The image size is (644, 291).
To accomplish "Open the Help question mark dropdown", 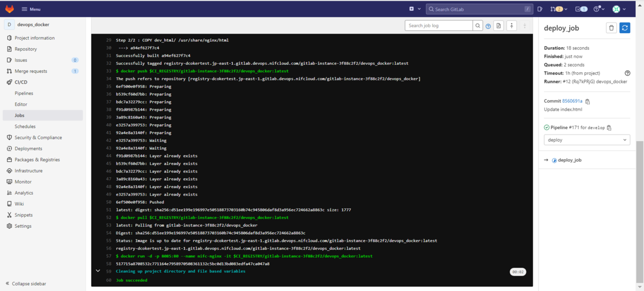I will 599,9.
